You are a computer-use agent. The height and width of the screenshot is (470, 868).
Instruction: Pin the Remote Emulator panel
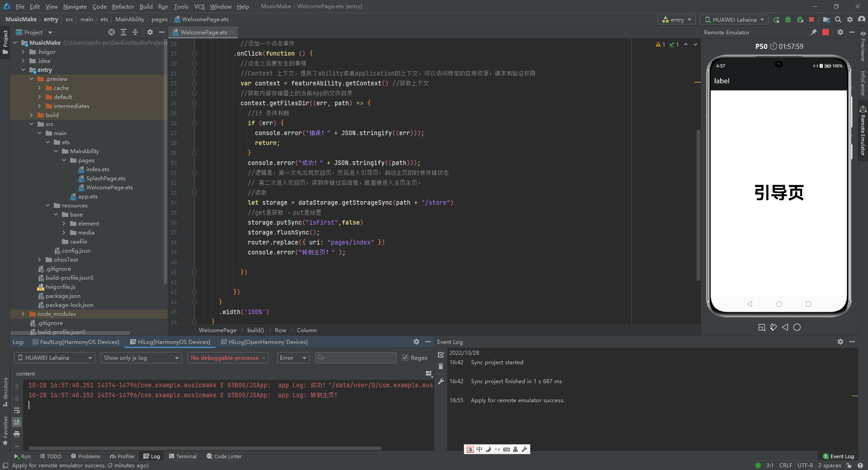814,32
